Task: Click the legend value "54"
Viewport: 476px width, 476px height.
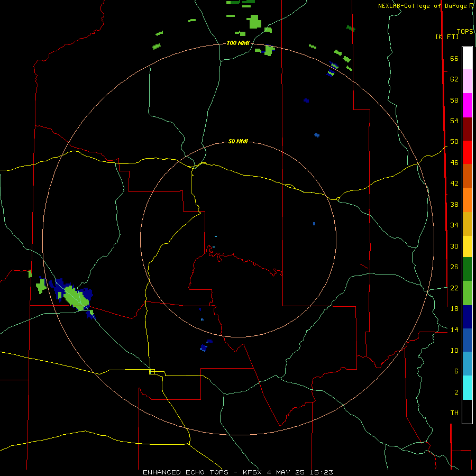Action: (x=454, y=121)
